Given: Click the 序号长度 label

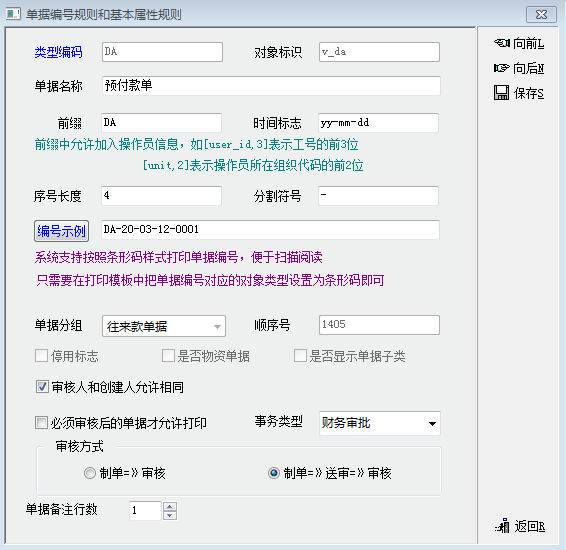Looking at the screenshot, I should point(58,196).
